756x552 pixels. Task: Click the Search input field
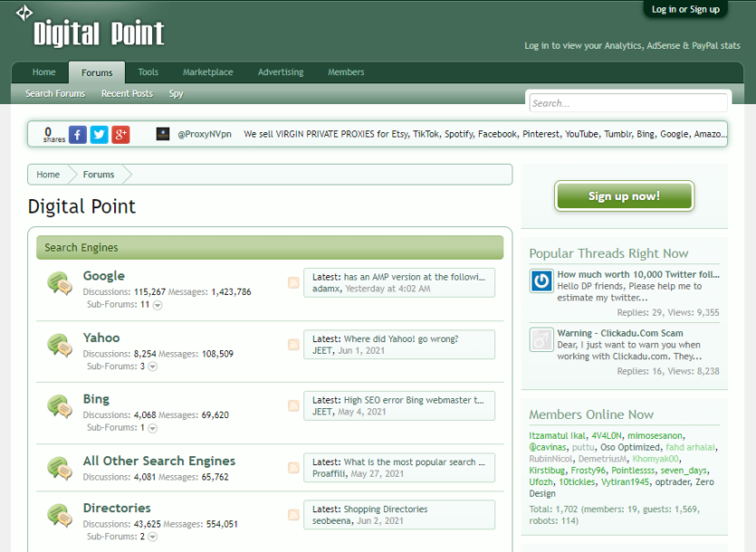click(x=628, y=103)
